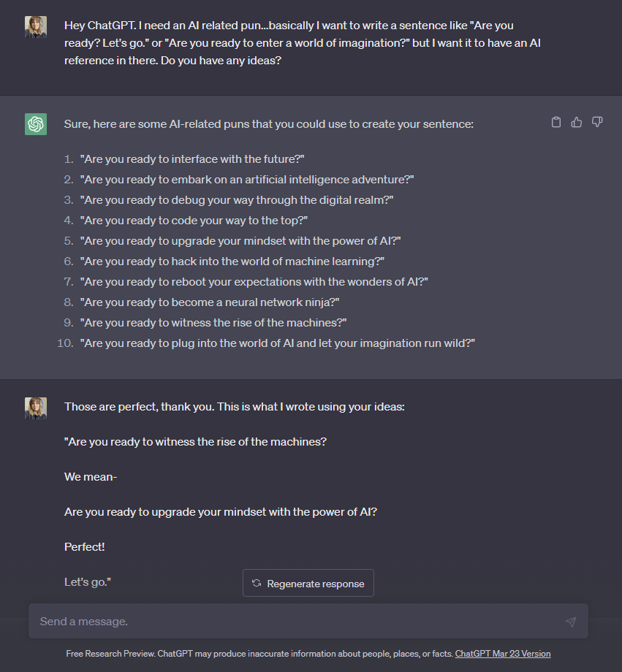Click the "hack into the world of machine learning" line
The width and height of the screenshot is (622, 672).
click(232, 261)
